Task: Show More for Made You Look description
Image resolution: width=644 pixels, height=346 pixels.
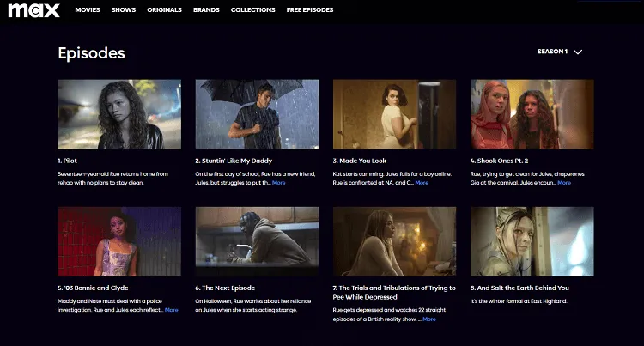Action: (x=422, y=183)
